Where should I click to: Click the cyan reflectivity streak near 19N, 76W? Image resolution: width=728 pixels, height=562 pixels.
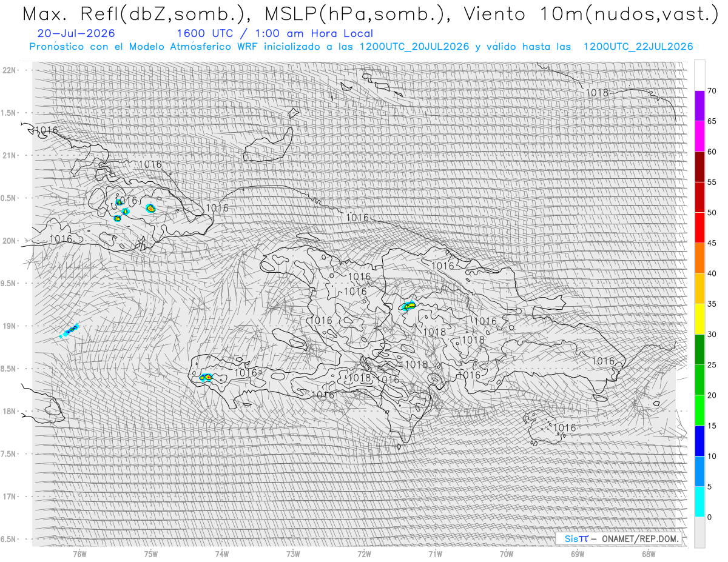(69, 330)
